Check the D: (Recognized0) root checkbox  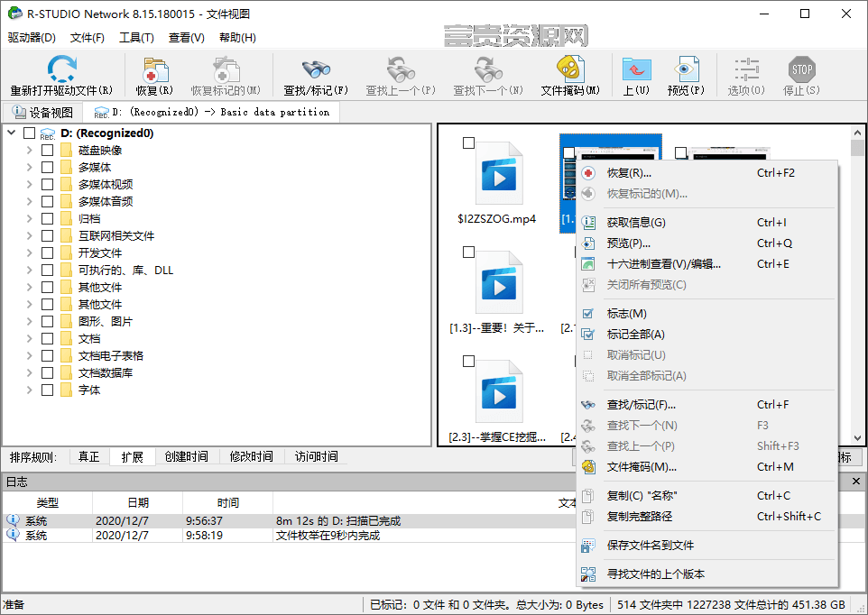tap(30, 133)
